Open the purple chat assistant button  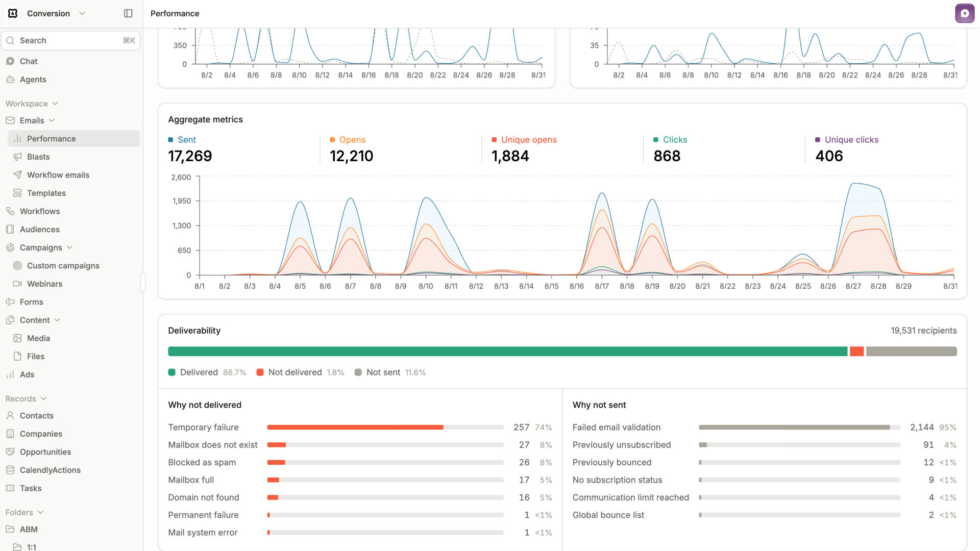point(965,14)
